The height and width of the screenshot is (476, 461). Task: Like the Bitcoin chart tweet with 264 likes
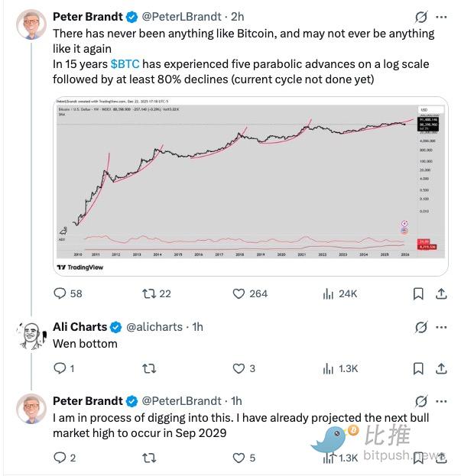238,293
